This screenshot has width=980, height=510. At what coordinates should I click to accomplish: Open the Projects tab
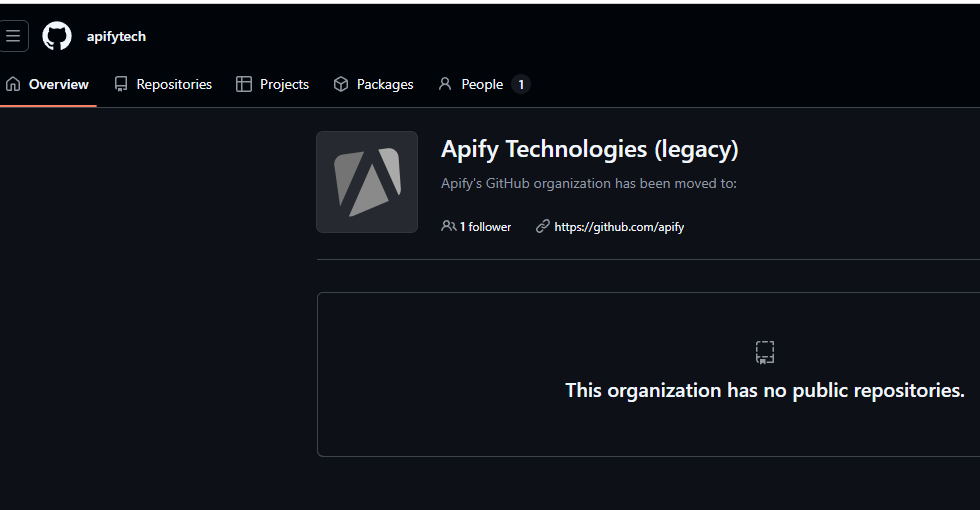[x=272, y=84]
